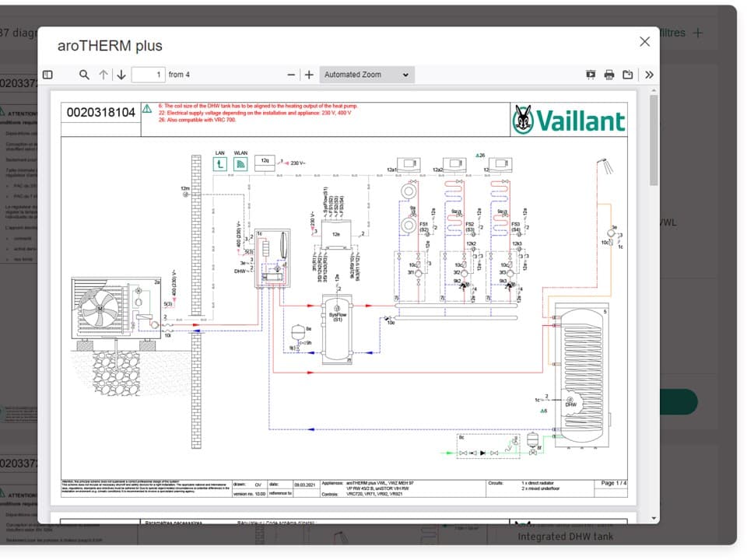Click the Vaillant logo in the diagram
This screenshot has height=560, width=747.
[569, 120]
